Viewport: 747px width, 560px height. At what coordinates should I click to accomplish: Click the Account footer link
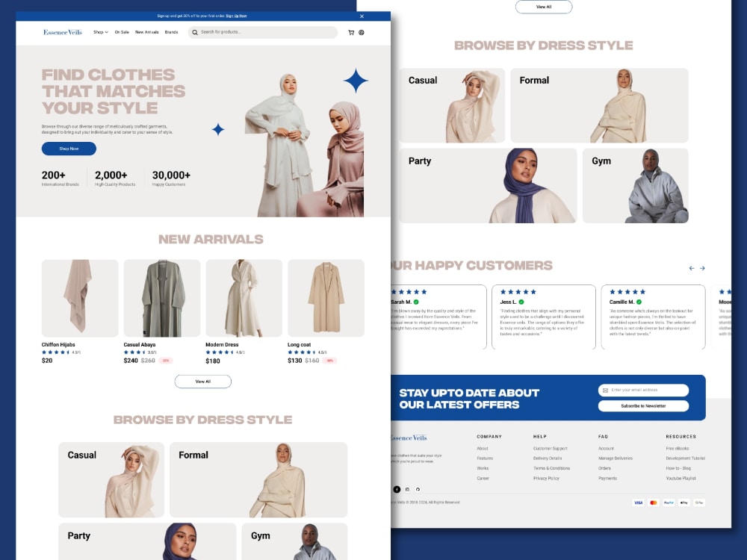(606, 449)
